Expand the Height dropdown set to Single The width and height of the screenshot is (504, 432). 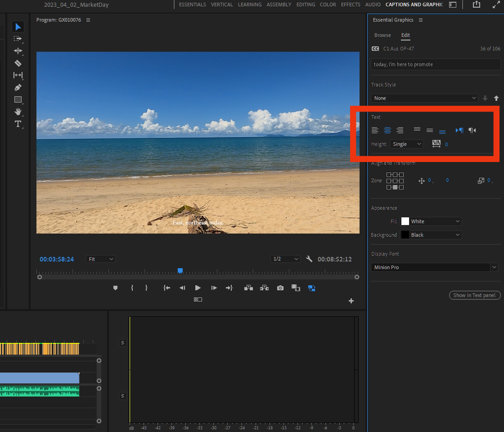[406, 144]
